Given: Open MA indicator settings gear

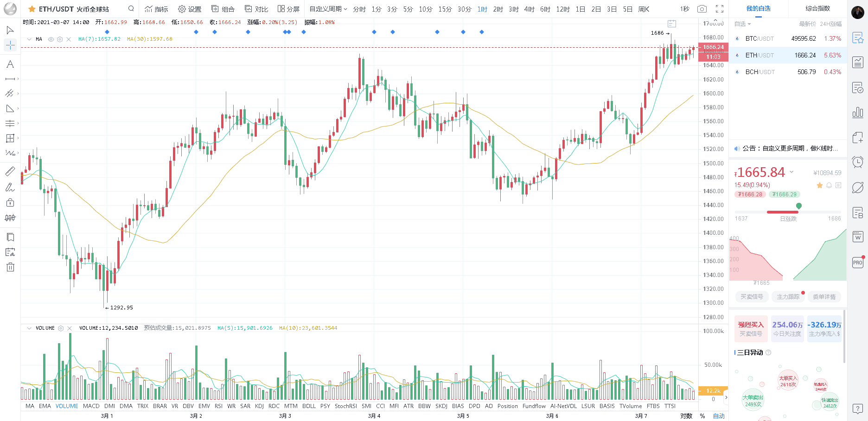Looking at the screenshot, I should pos(60,39).
